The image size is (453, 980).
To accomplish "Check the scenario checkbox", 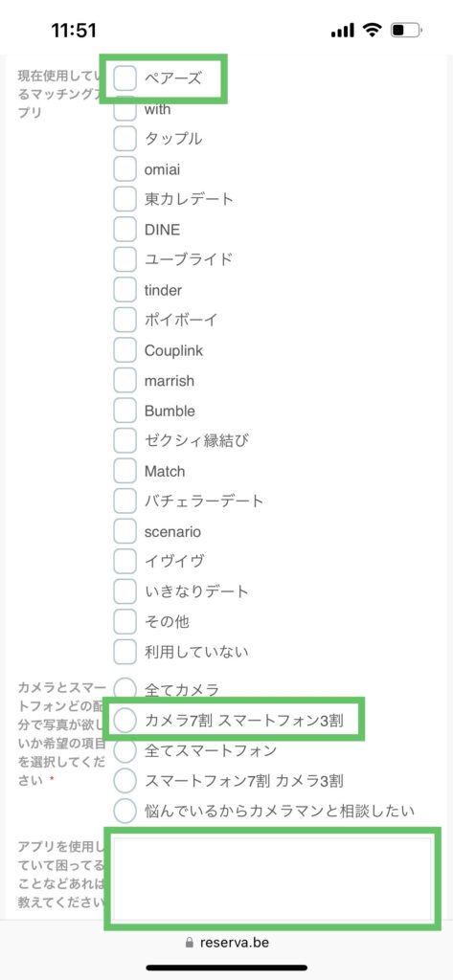I will pos(125,531).
